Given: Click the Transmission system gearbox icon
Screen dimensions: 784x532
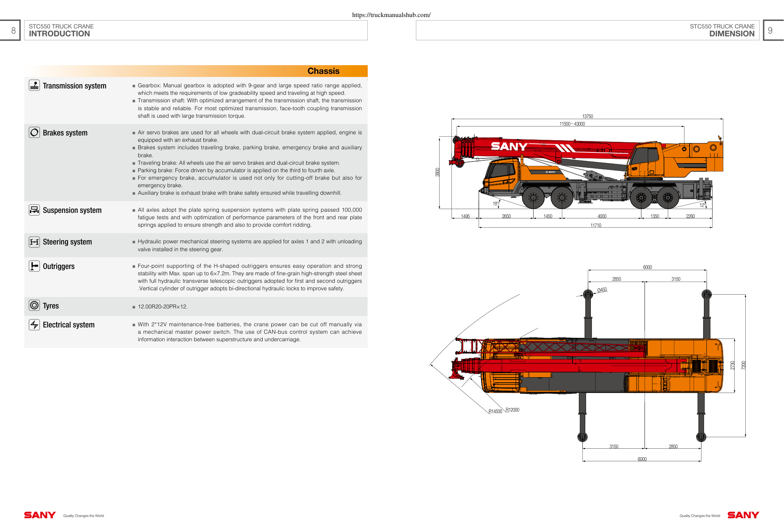Looking at the screenshot, I should (x=34, y=85).
